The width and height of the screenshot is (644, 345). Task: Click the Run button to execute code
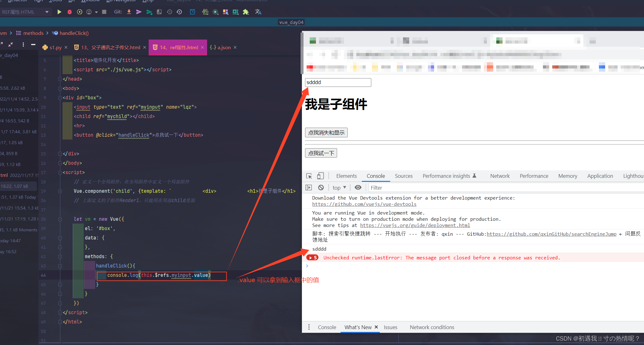59,12
